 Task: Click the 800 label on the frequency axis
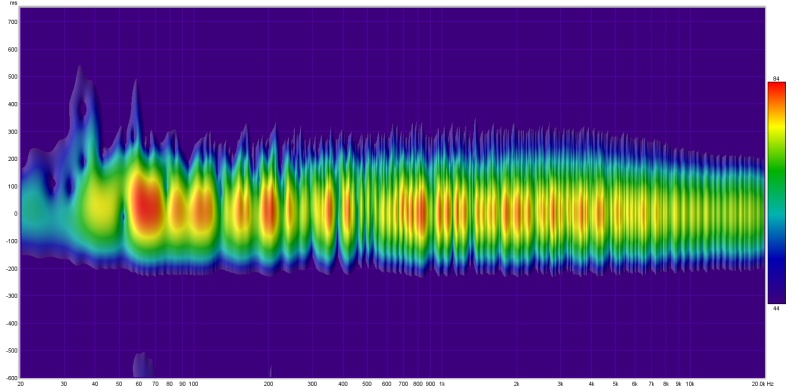click(x=418, y=383)
